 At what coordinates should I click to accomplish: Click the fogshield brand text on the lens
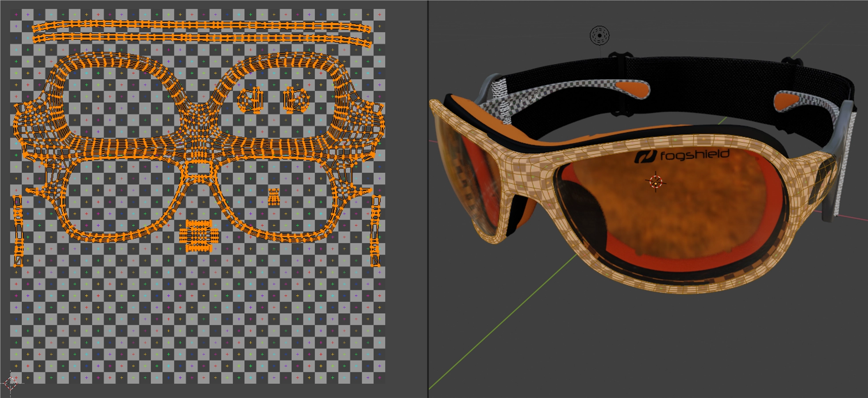694,155
